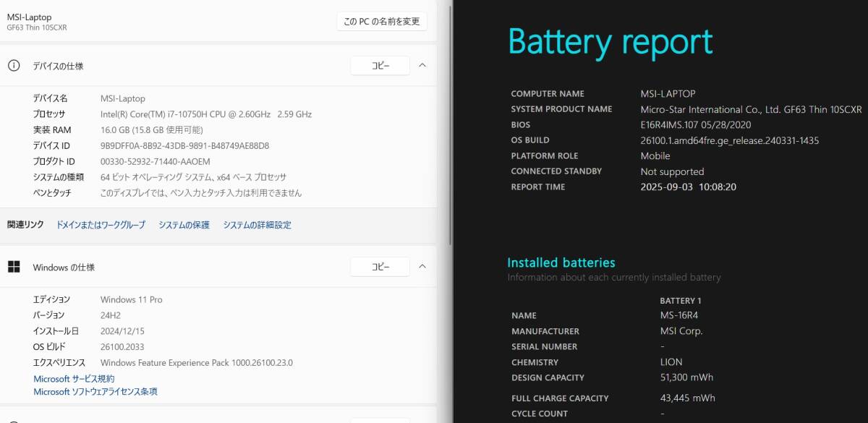Copy the device specifications

click(x=380, y=66)
